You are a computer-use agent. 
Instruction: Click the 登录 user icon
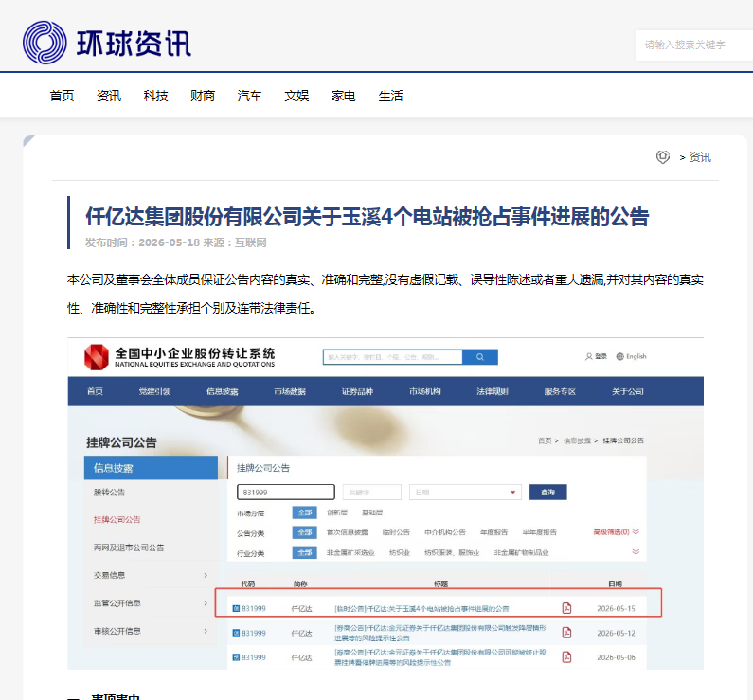pos(588,357)
